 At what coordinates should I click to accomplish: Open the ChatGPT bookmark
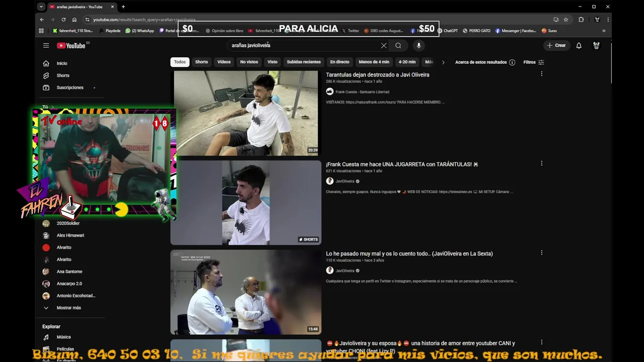pos(447,31)
